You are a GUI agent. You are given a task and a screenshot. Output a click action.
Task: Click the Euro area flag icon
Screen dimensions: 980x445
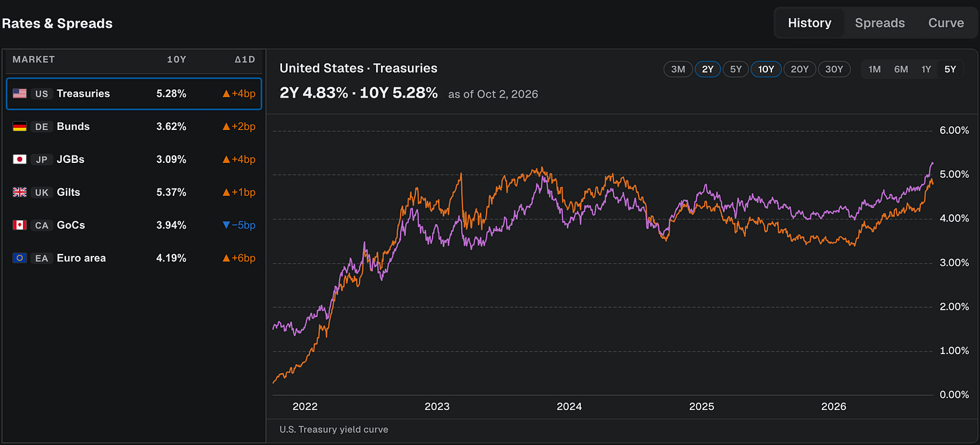pyautogui.click(x=20, y=259)
